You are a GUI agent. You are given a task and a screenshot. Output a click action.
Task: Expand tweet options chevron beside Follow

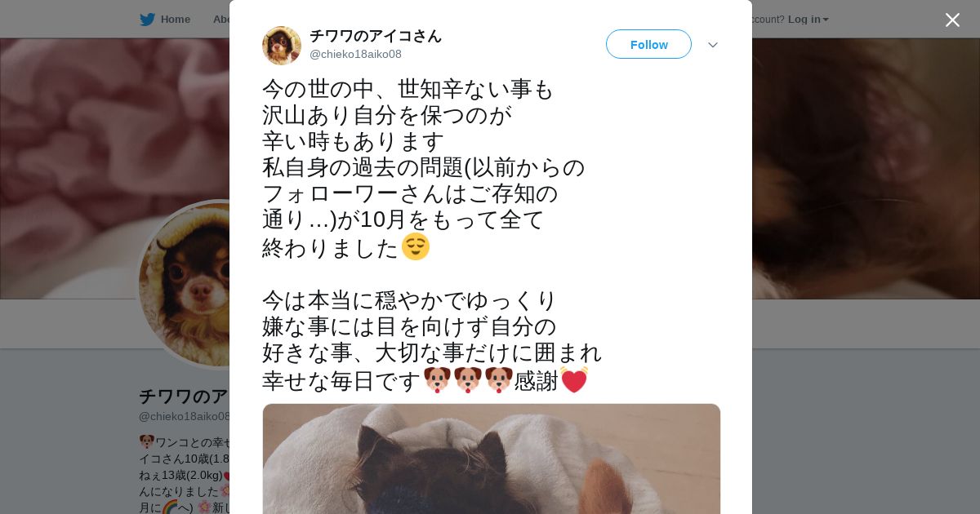713,45
